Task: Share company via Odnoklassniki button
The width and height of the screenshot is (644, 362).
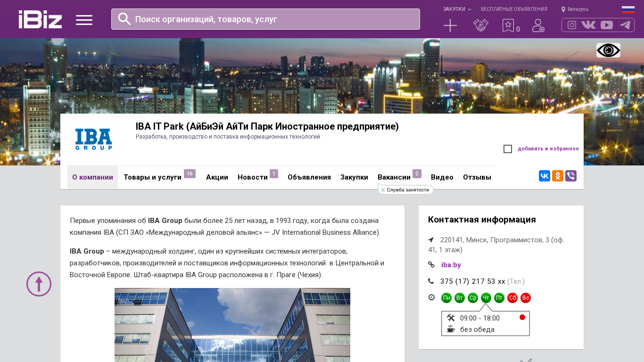Action: [x=558, y=176]
